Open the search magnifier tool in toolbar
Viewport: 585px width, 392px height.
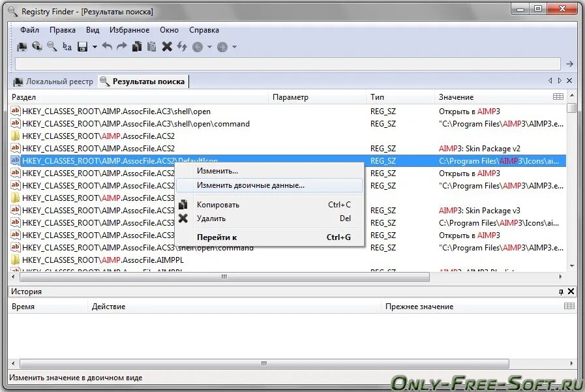pyautogui.click(x=52, y=46)
